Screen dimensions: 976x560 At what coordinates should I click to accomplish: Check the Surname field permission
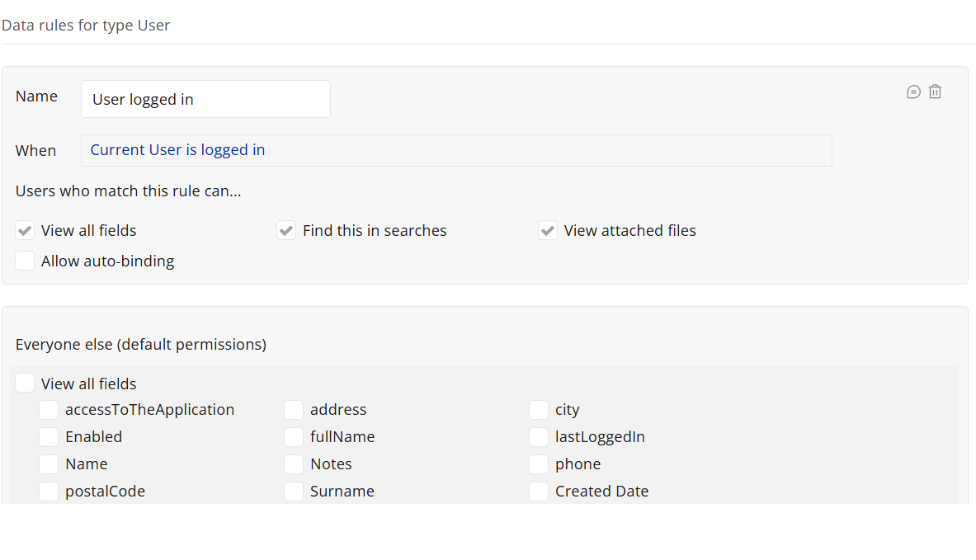pos(294,492)
